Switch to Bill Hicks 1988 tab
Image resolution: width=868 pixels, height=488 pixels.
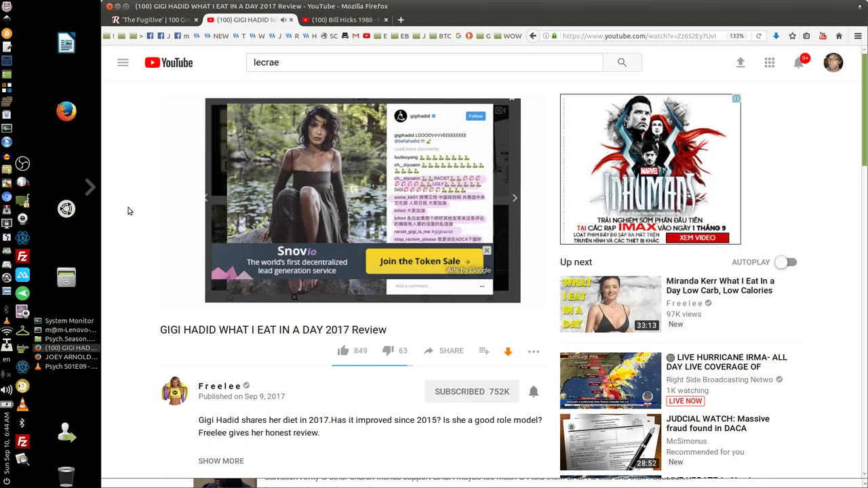(346, 20)
